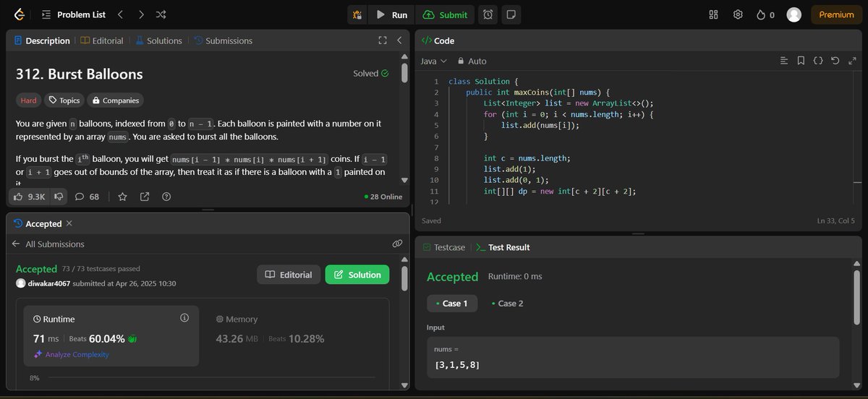The image size is (868, 399).
Task: Run the code
Action: click(391, 14)
